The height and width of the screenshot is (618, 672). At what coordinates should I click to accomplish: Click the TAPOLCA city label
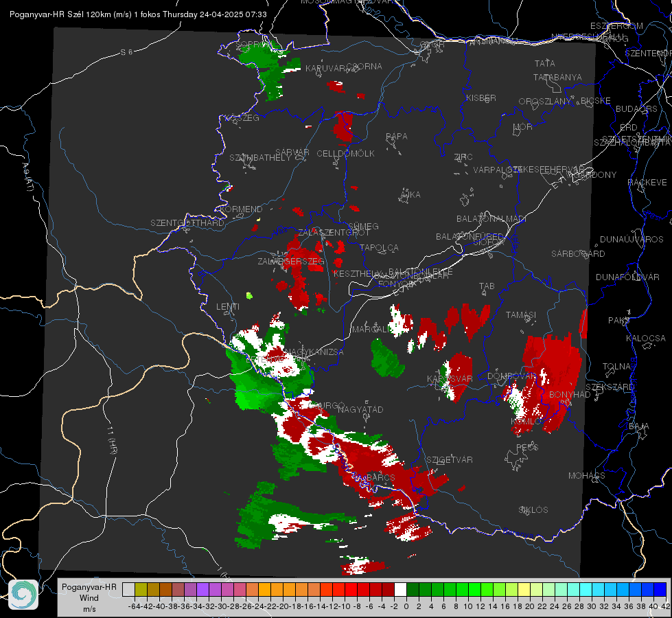coord(380,247)
